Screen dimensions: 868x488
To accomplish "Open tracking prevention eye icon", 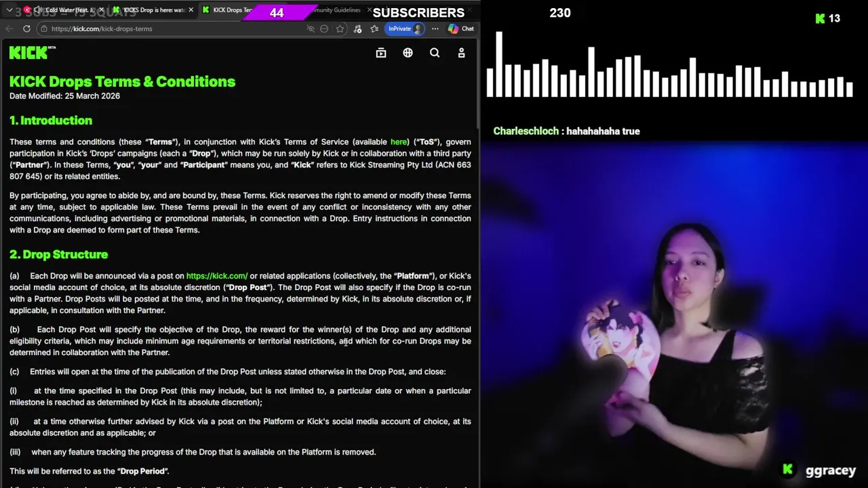I will tap(311, 28).
